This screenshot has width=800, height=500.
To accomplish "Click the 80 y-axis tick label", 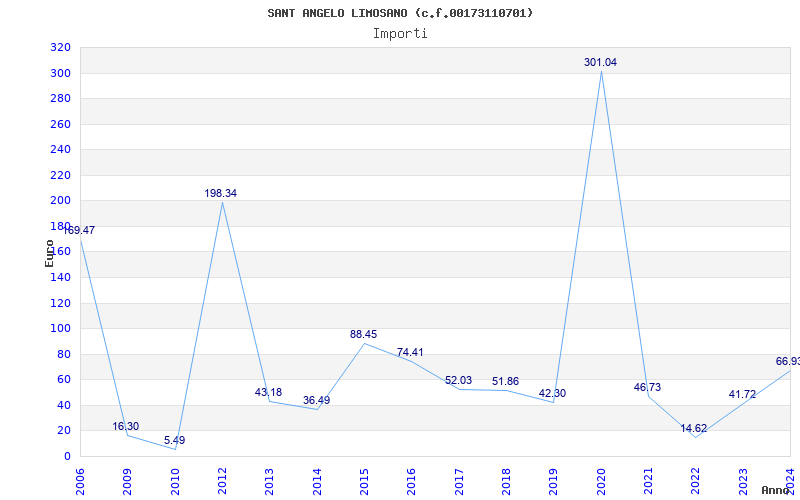I will pos(64,355).
